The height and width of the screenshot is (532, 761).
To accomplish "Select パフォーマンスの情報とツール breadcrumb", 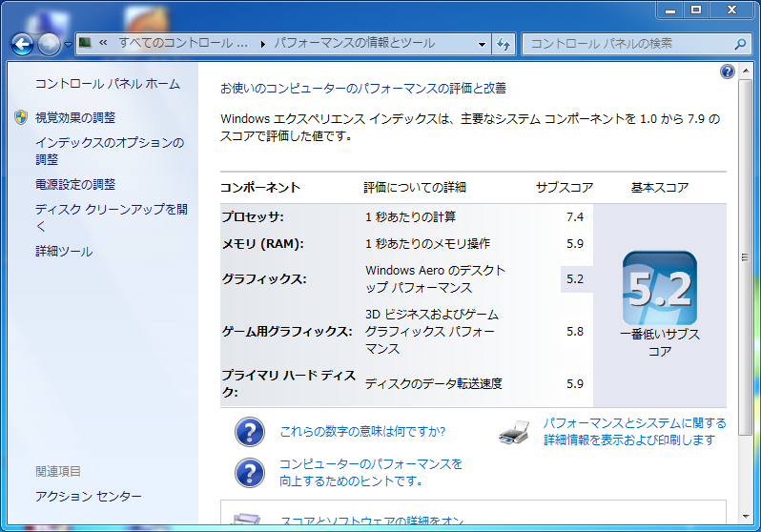I will (355, 43).
